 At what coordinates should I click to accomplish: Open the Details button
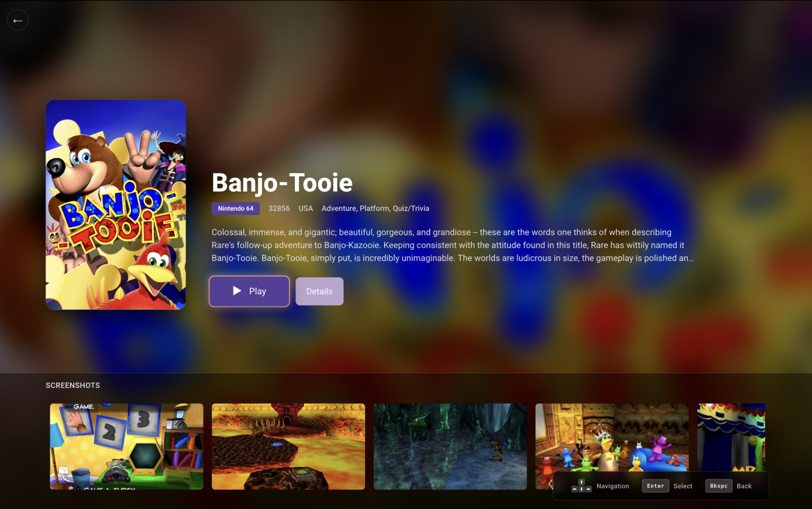pos(320,291)
